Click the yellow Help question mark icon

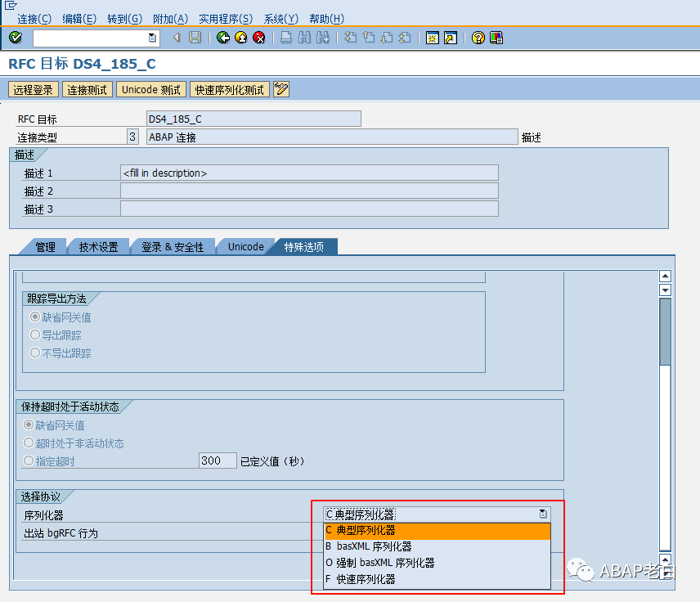pos(478,38)
